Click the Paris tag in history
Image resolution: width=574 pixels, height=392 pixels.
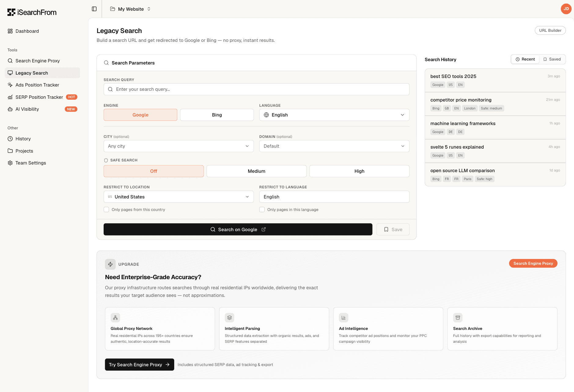point(467,179)
